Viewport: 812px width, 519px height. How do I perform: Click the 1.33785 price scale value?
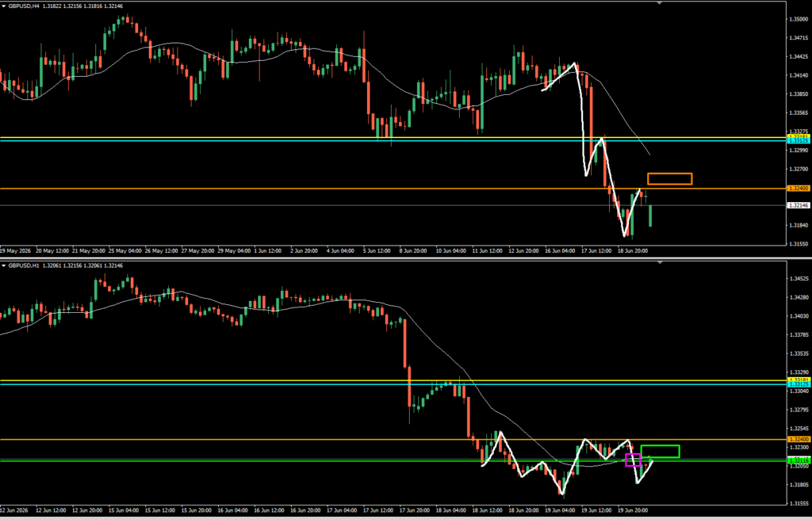798,334
